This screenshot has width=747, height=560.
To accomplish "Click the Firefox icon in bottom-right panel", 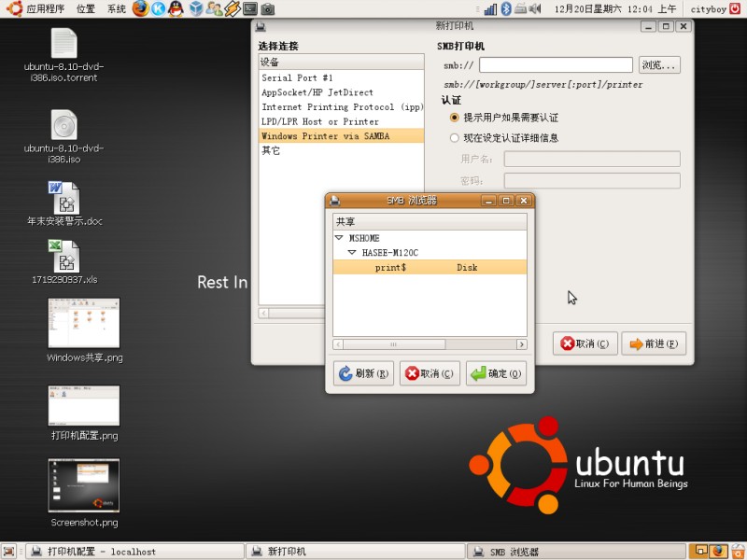I will (x=719, y=551).
